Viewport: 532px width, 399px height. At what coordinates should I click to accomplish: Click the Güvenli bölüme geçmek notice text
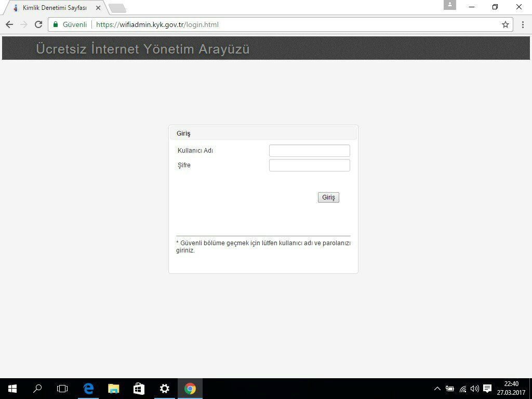pos(263,247)
